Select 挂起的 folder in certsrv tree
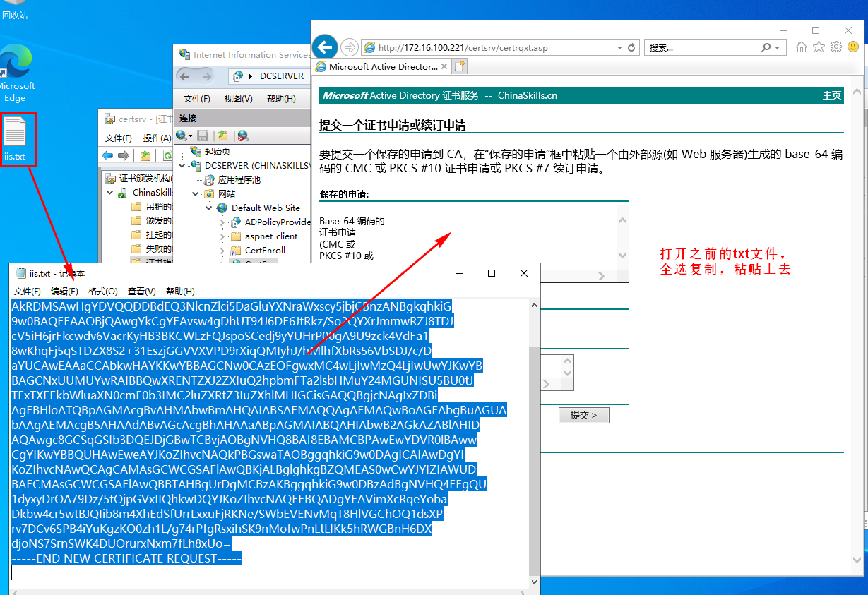The image size is (868, 595). [158, 235]
